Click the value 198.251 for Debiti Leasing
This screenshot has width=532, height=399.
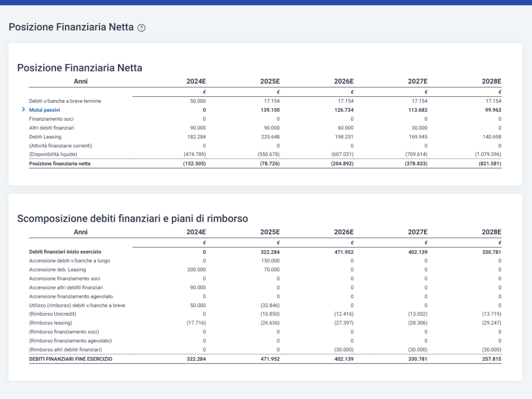coord(344,137)
